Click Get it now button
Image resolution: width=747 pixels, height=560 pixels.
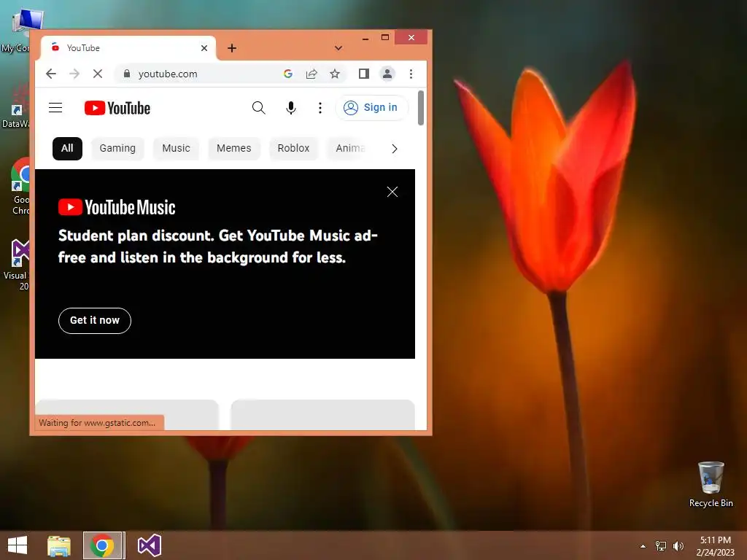pos(95,321)
